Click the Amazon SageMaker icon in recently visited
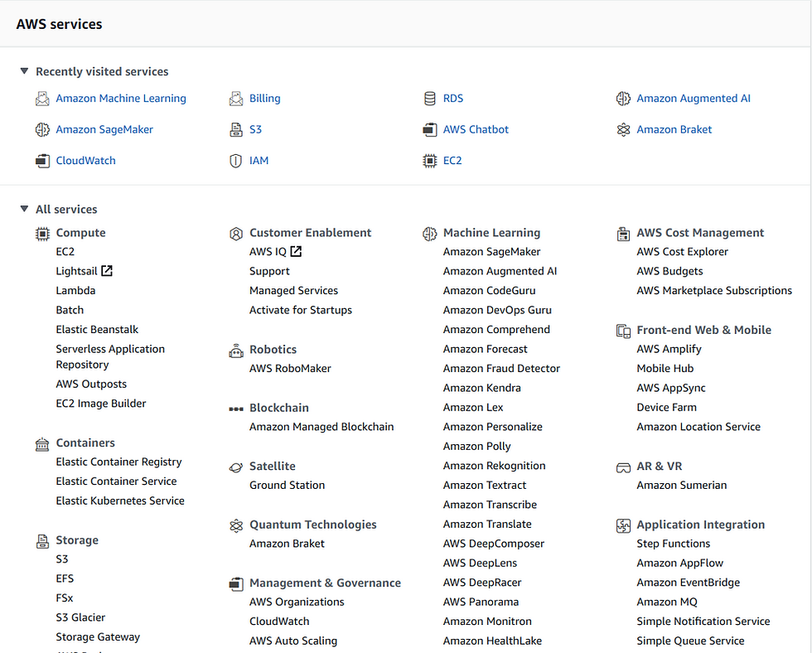The height and width of the screenshot is (653, 812). 42,129
